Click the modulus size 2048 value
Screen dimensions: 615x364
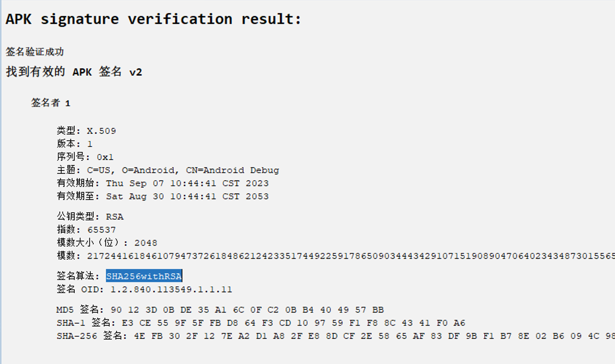click(146, 243)
